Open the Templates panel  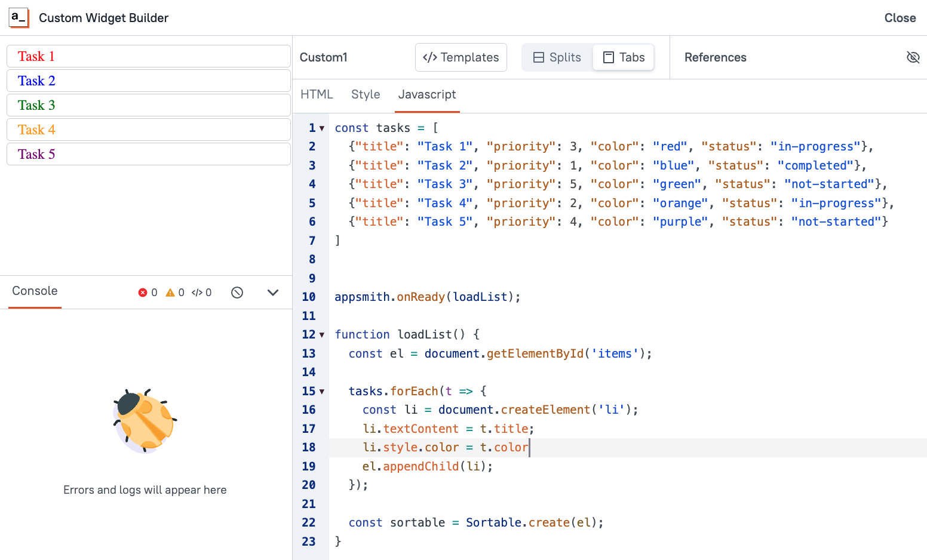point(461,57)
